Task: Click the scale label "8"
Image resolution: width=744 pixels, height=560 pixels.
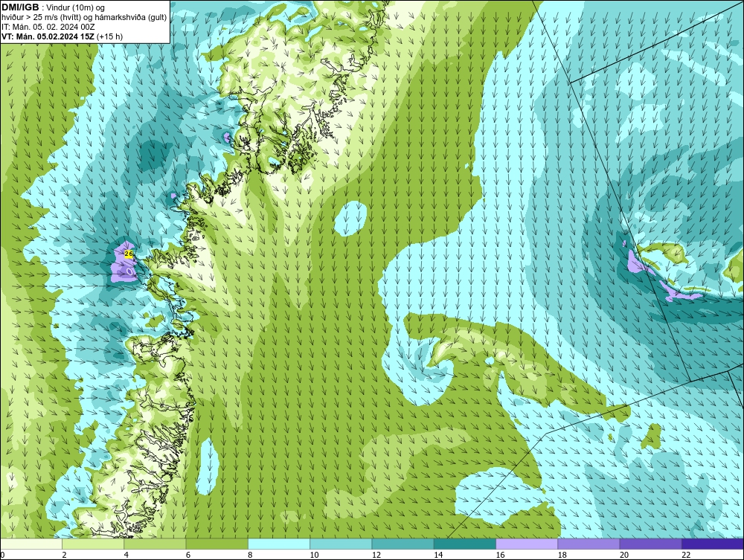Action: click(250, 555)
